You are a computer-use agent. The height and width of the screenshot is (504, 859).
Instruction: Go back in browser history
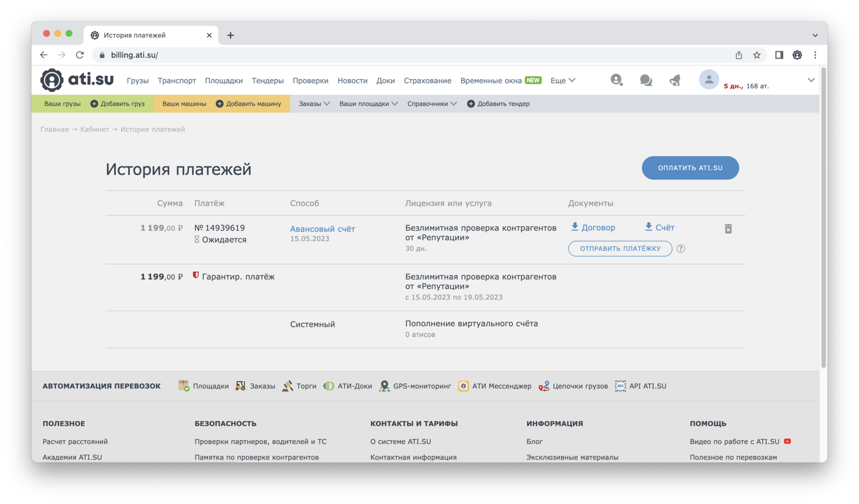44,55
